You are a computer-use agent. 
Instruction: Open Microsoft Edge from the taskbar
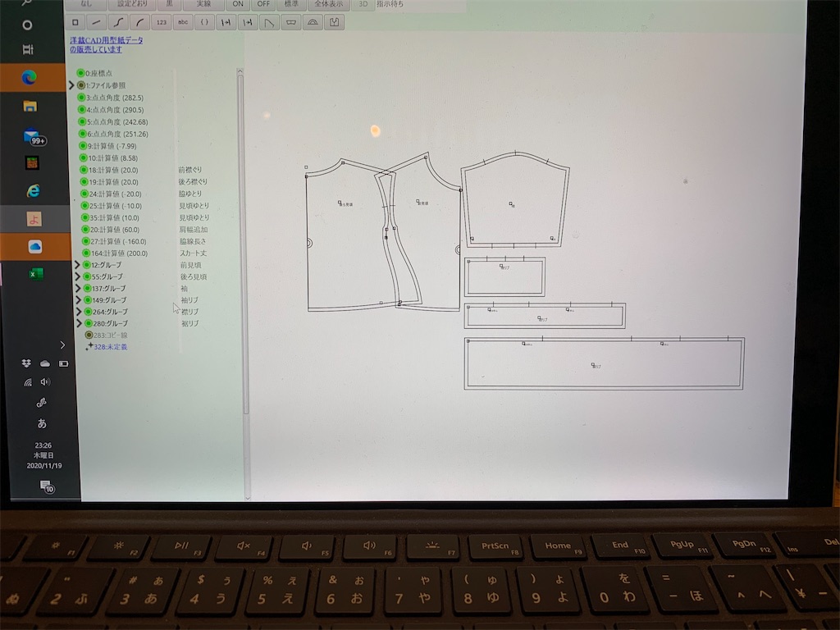(30, 77)
